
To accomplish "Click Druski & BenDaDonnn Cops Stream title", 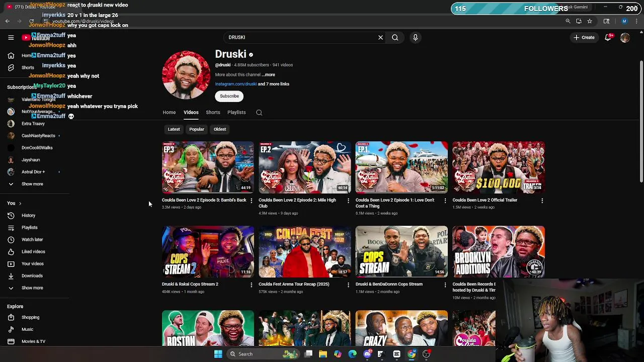I will [x=389, y=284].
